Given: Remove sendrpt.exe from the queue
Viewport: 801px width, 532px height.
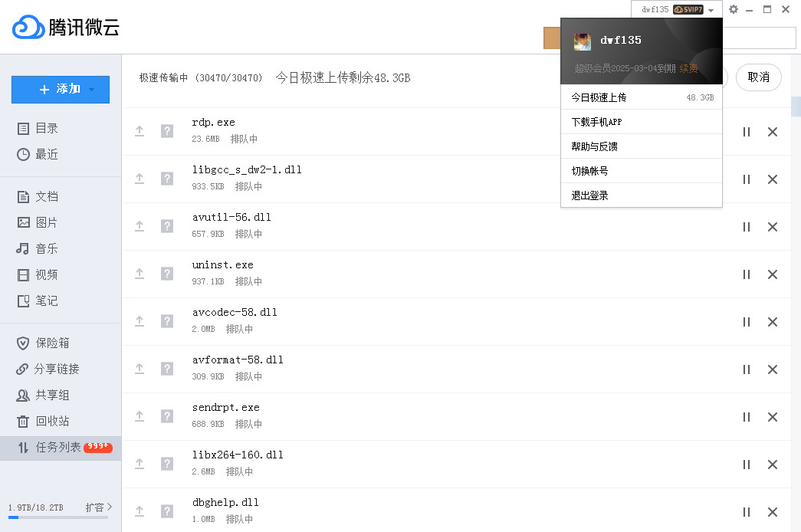Looking at the screenshot, I should [773, 417].
